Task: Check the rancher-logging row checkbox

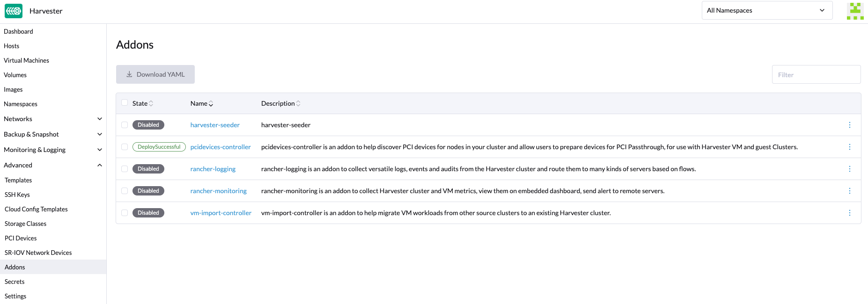Action: point(125,169)
